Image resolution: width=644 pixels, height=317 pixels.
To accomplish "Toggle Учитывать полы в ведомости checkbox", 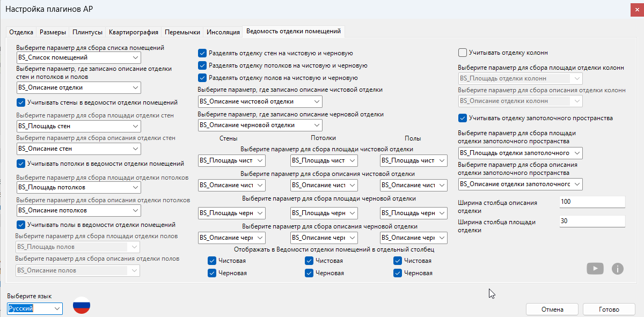I will tap(21, 225).
